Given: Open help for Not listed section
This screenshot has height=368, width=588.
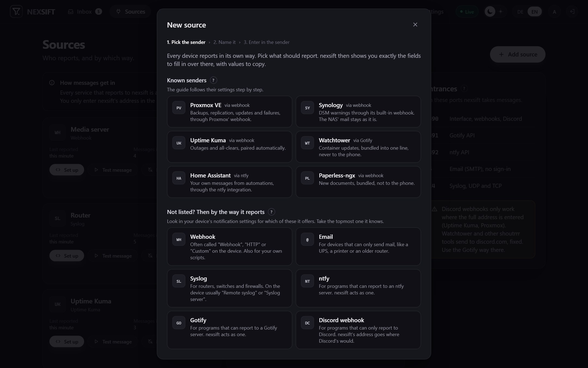Looking at the screenshot, I should point(271,212).
